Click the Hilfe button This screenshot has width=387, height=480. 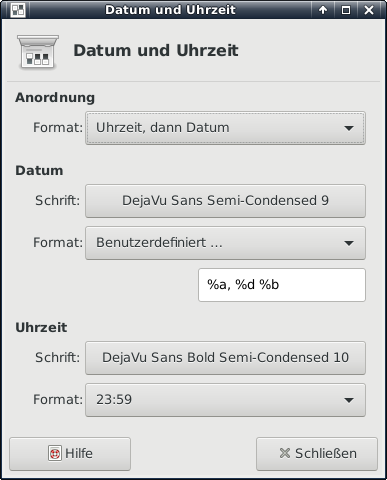[x=70, y=454]
